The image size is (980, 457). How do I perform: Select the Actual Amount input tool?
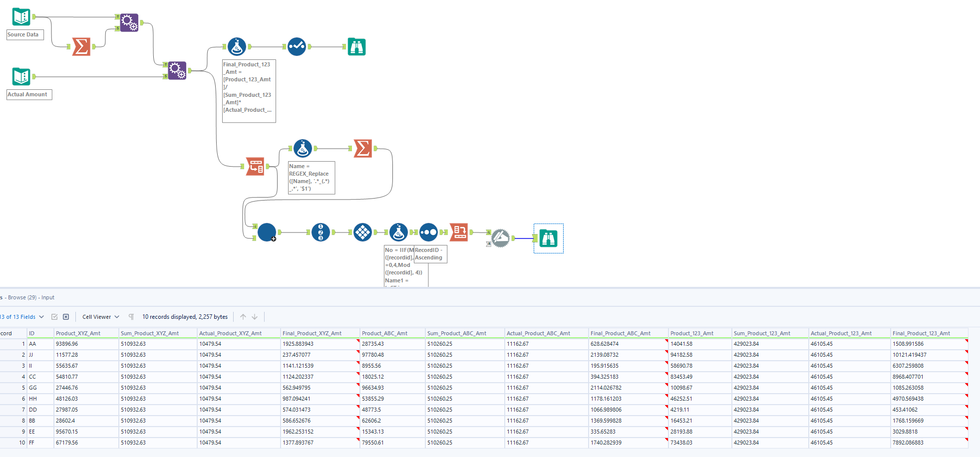(20, 76)
